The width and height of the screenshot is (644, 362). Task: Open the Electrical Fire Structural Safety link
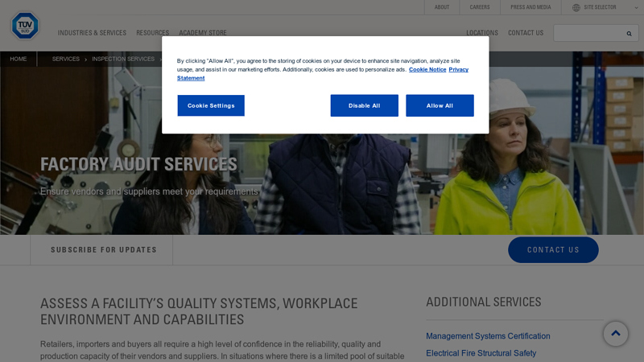click(x=481, y=353)
